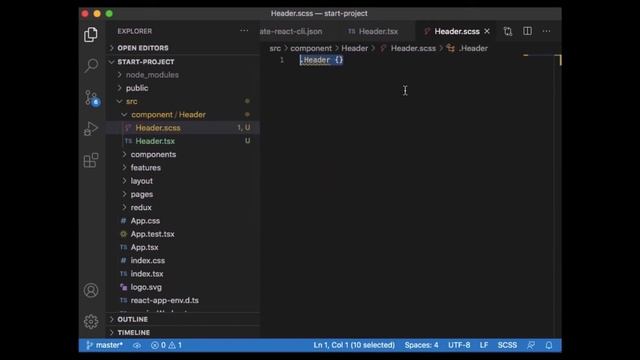Open the Extensions view

[x=91, y=160]
